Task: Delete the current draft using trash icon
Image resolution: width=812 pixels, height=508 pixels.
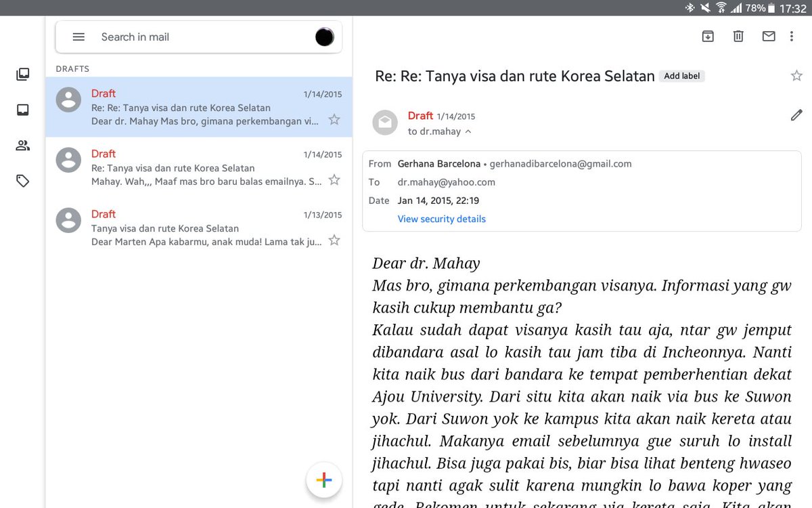Action: click(738, 36)
